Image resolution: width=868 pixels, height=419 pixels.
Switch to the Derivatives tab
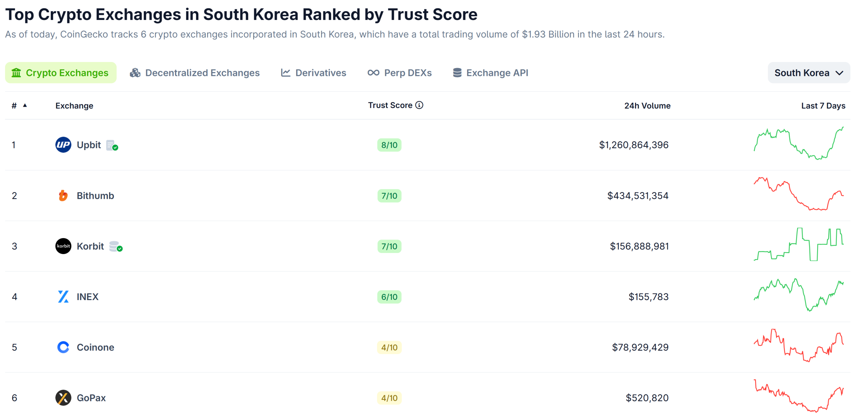(x=313, y=72)
